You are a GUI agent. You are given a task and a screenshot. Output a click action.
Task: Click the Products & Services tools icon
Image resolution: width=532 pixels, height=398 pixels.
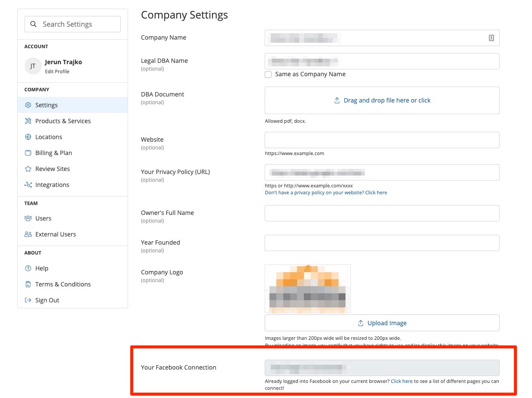coord(28,121)
